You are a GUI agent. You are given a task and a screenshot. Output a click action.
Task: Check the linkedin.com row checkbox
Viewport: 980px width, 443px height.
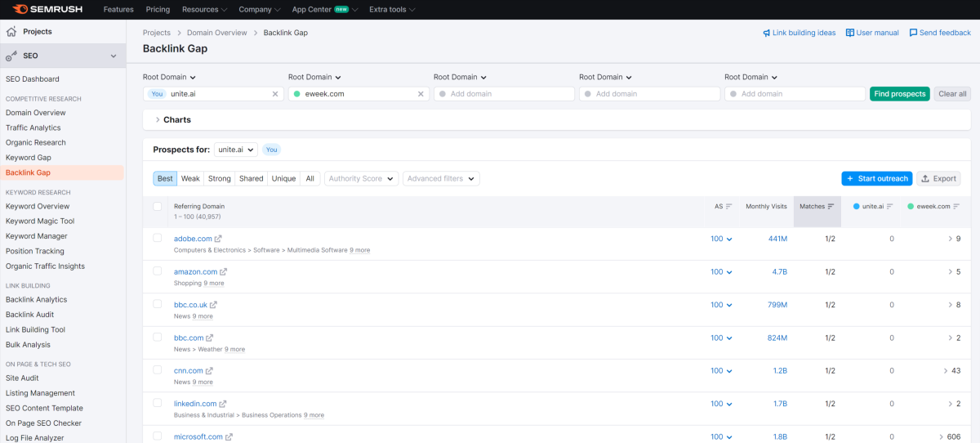tap(158, 403)
